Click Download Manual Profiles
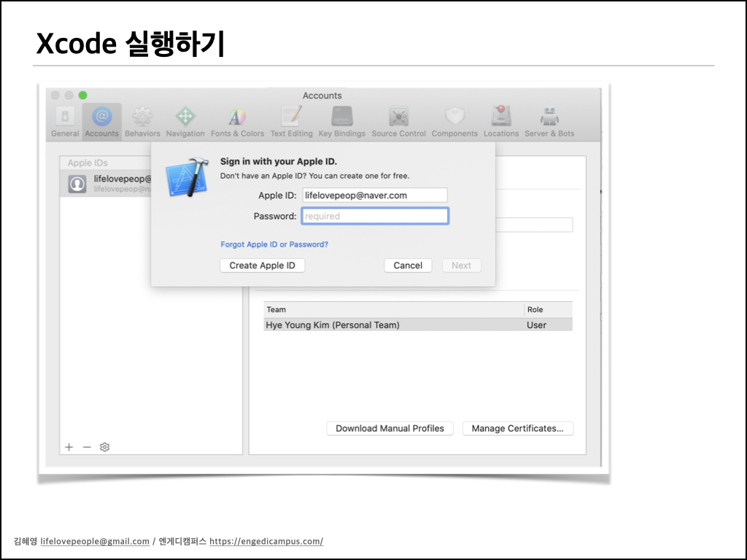The width and height of the screenshot is (747, 560). coord(390,428)
